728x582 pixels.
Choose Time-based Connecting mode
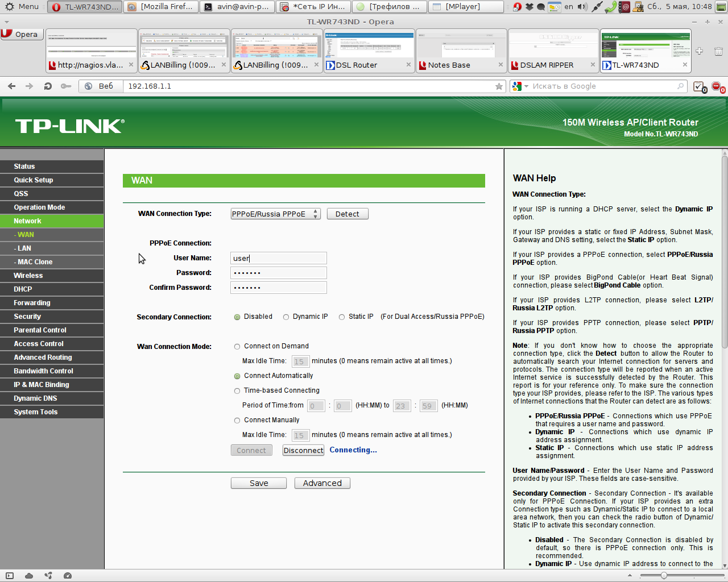(x=237, y=391)
